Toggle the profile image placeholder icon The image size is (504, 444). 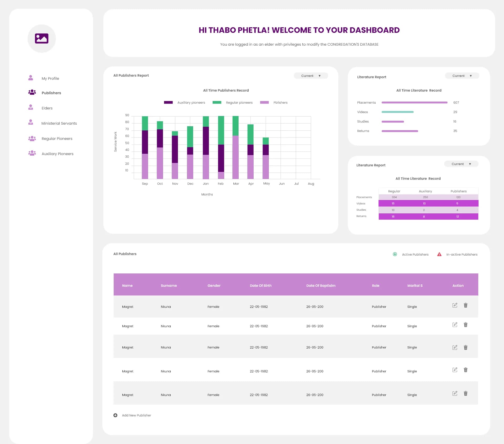coord(41,38)
